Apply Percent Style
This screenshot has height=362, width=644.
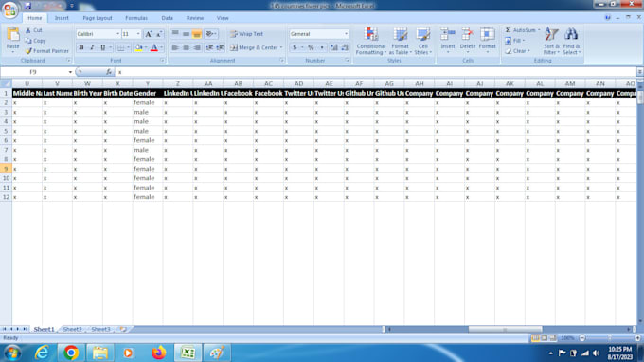coord(311,47)
